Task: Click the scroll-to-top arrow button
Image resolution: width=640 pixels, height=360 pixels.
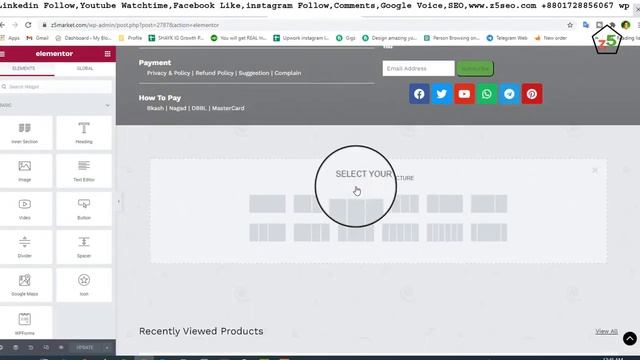Action: coord(630,338)
